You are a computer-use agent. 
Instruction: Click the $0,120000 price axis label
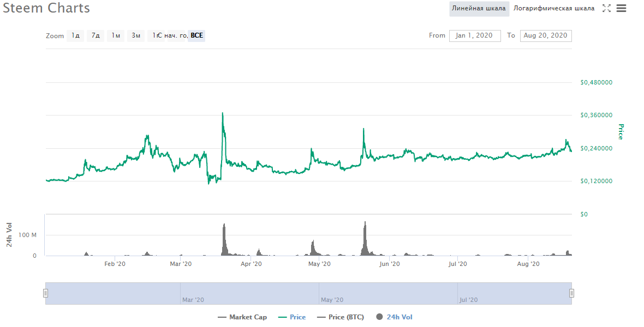[x=597, y=181]
